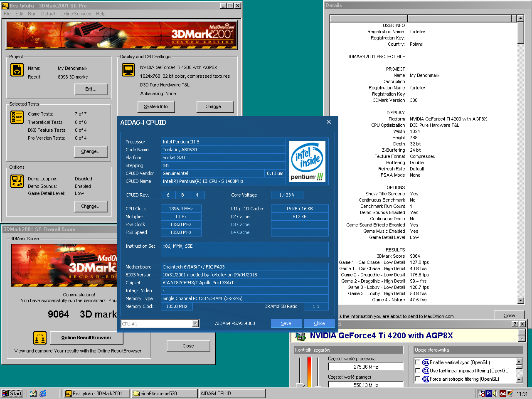Click the red-orange vertical gauge bar

pos(309,372)
